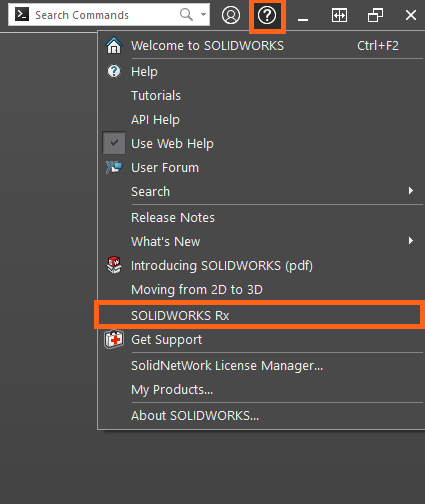Screen dimensions: 425x504
Task: Expand What's New submenu
Action: pos(261,242)
